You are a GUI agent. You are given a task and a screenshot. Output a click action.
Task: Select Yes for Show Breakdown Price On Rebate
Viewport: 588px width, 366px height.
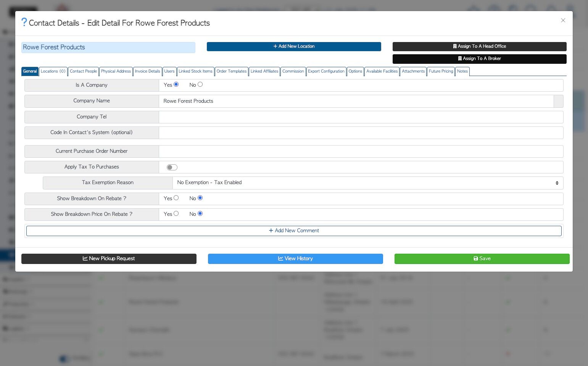(176, 214)
